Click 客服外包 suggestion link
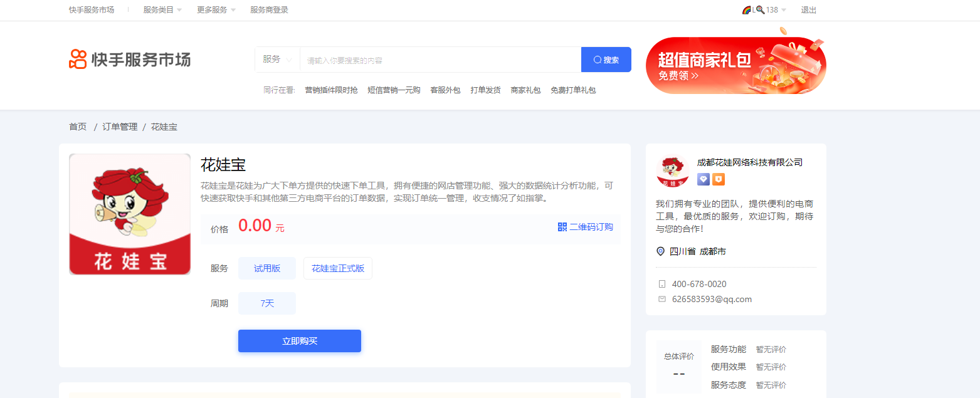Screen dimensions: 980x398 445,90
